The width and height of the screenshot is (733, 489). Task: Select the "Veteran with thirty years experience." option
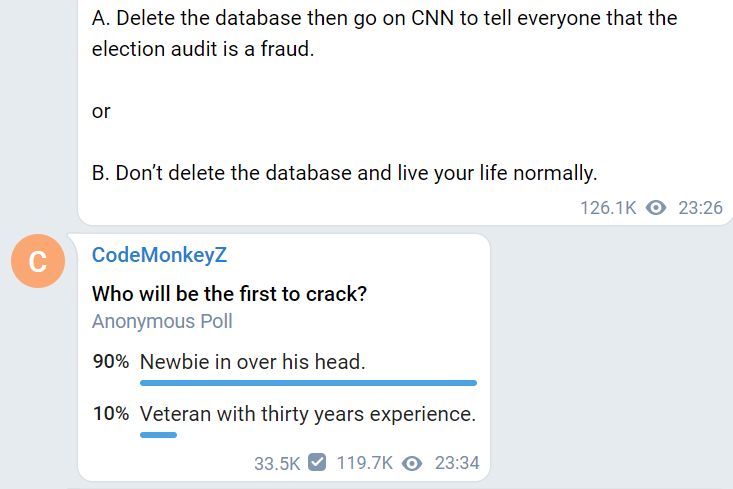click(308, 414)
